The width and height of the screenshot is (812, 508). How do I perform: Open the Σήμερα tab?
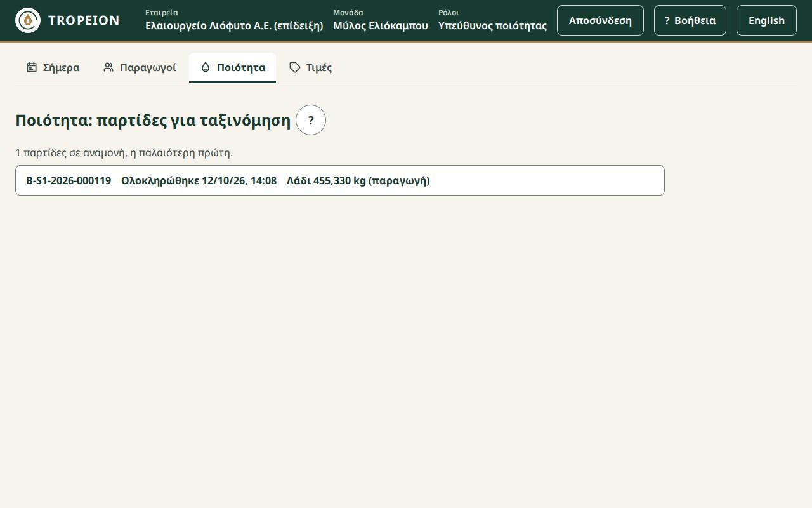53,67
